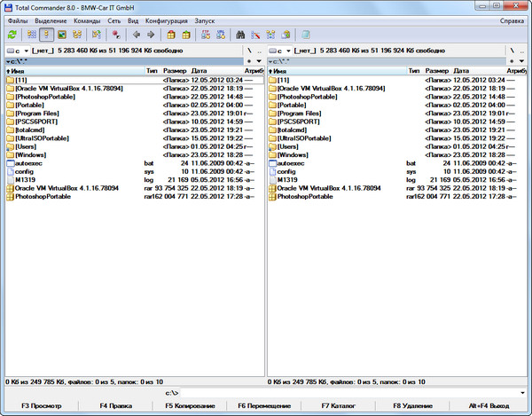
Task: Select the full details view mode icon
Action: coord(47,35)
